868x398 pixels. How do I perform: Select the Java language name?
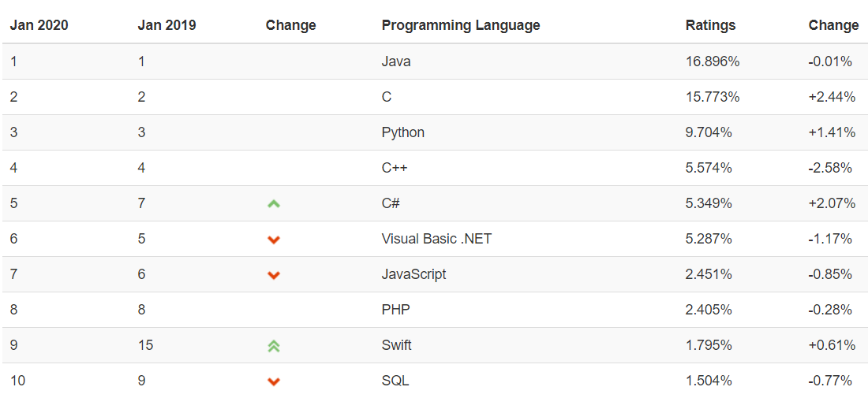click(x=396, y=61)
